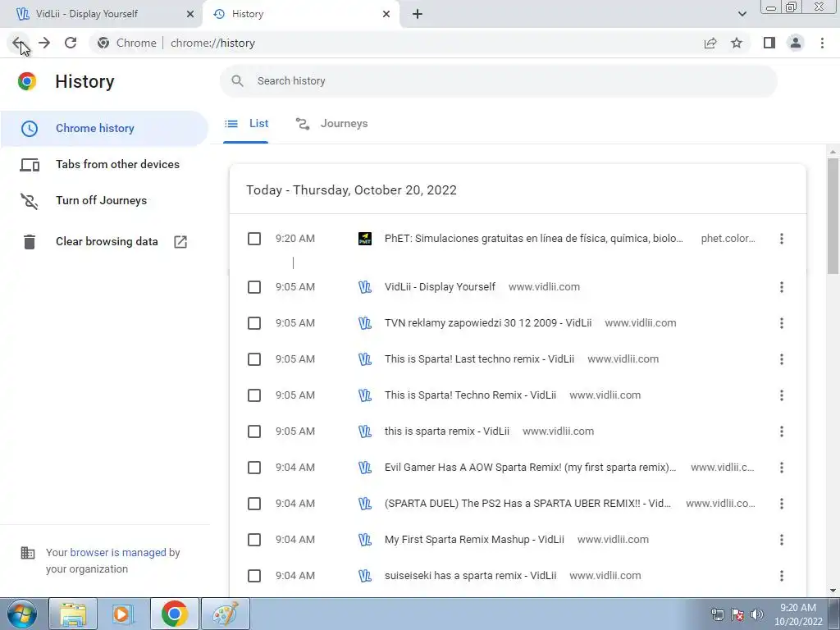This screenshot has width=840, height=630.
Task: Open This is Sparta! Last techno remix link
Action: (479, 359)
